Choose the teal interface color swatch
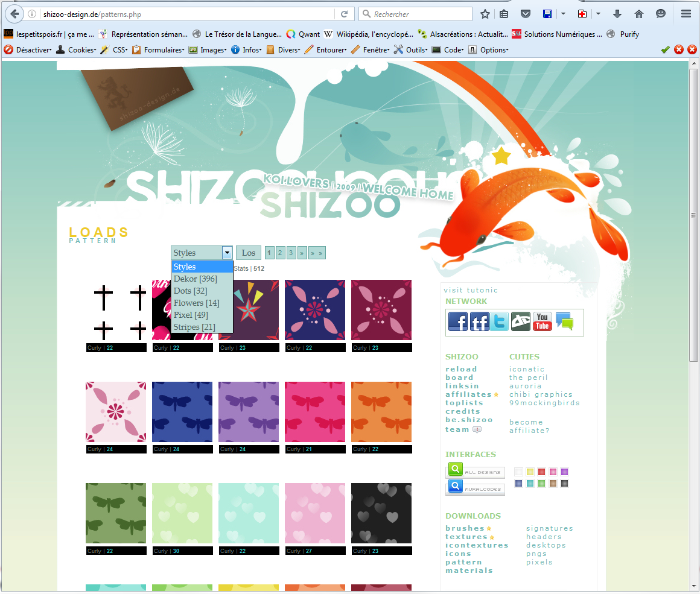700x594 pixels. 530,483
